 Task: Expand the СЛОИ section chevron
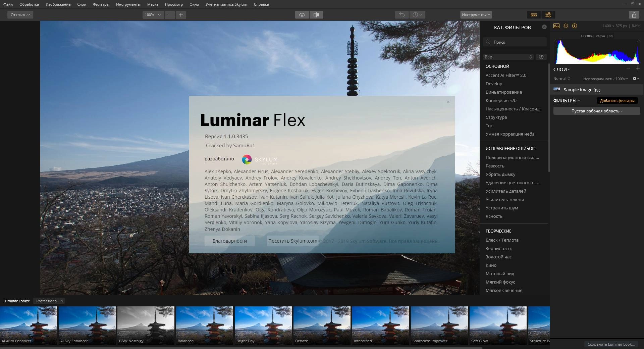pos(569,69)
